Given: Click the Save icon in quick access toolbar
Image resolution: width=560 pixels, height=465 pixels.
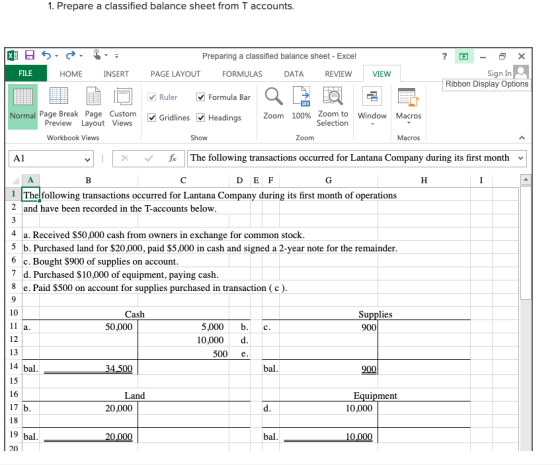Looking at the screenshot, I should [29, 55].
